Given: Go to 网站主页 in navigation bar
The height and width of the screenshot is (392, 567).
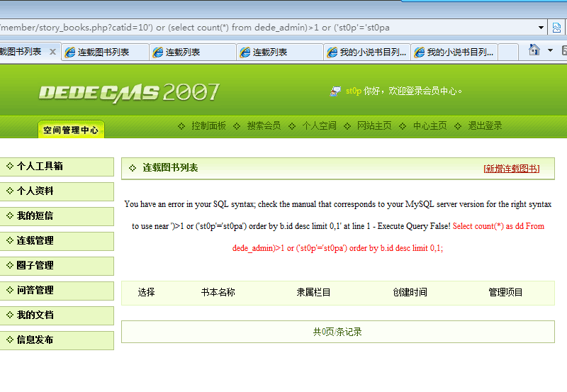Looking at the screenshot, I should tap(374, 126).
